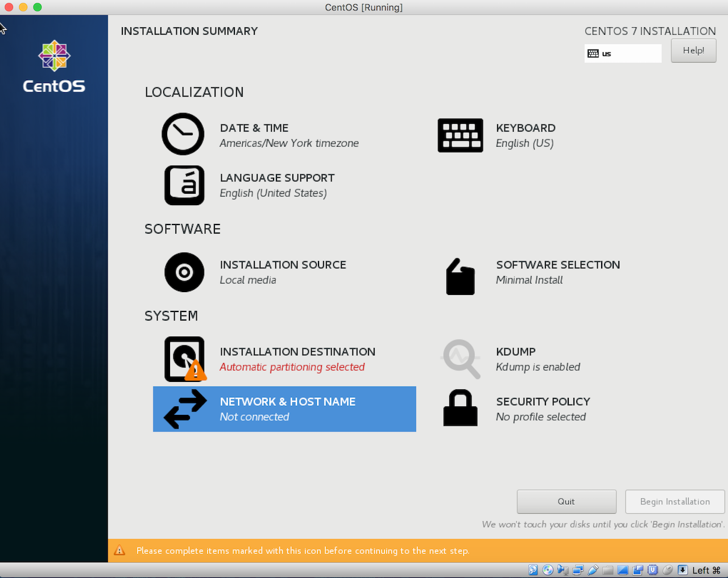Open the Help! button
Viewport: 728px width, 578px height.
click(x=693, y=51)
